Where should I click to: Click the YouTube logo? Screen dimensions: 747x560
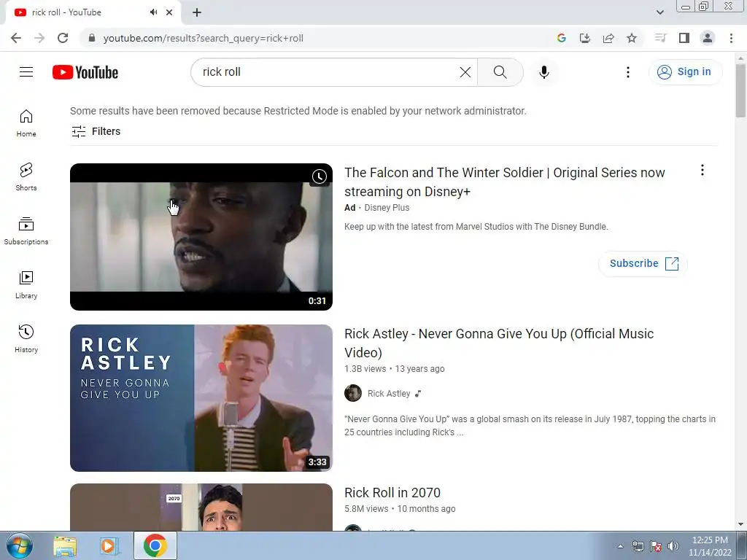(x=85, y=72)
